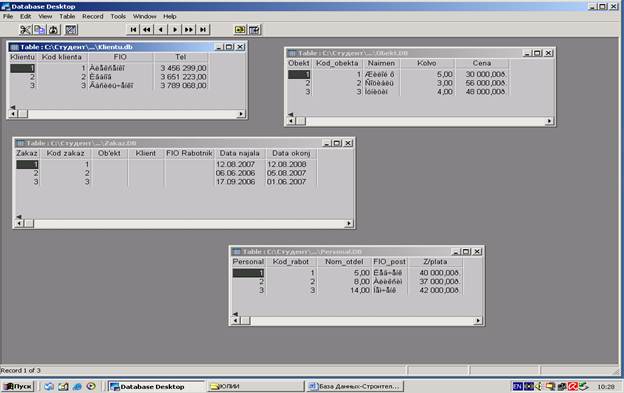Screen dimensions: 624x393
Task: Select the Cena column header
Action: coord(482,63)
